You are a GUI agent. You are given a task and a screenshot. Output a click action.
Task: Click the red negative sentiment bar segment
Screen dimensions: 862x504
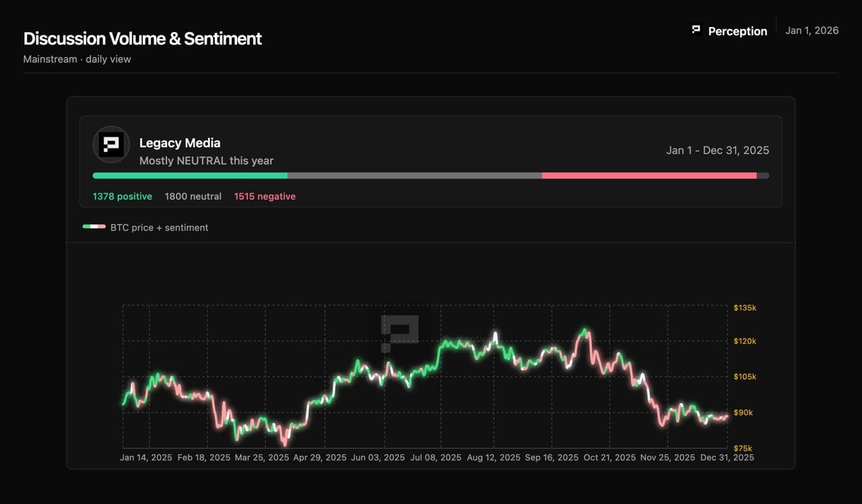point(649,176)
